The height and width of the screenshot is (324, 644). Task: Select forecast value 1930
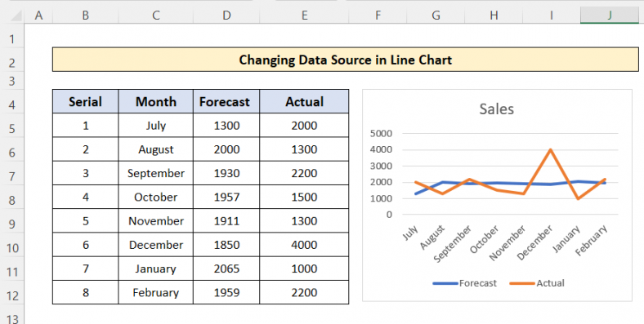[226, 173]
